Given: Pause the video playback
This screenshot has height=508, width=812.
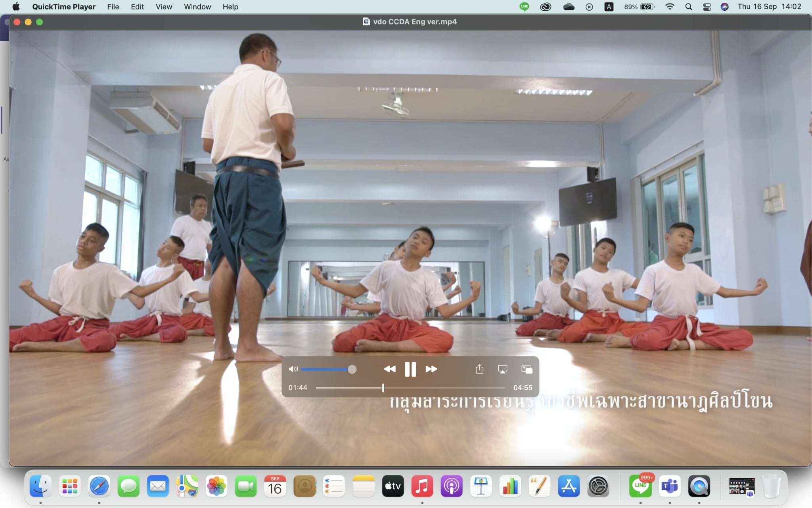Looking at the screenshot, I should click(410, 369).
